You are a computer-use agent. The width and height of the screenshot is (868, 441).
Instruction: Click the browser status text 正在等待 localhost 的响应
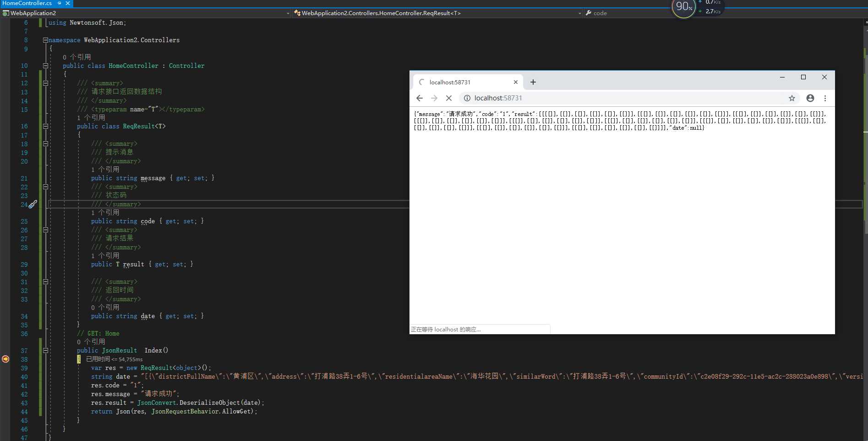(446, 330)
